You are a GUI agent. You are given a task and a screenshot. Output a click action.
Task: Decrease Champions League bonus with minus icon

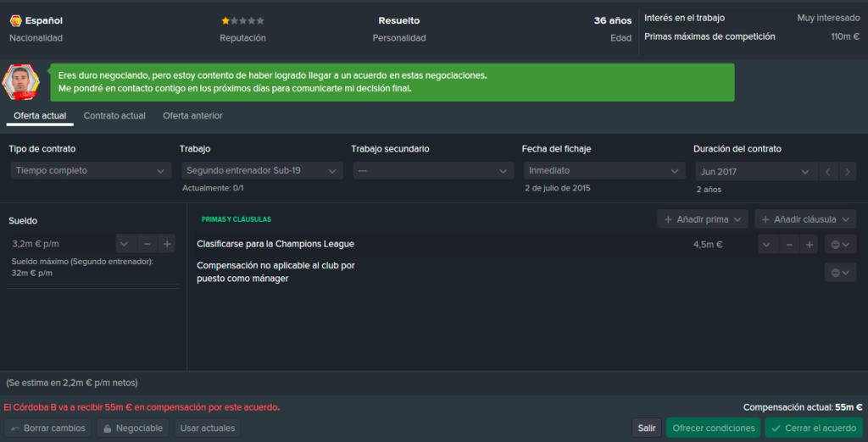pos(789,244)
